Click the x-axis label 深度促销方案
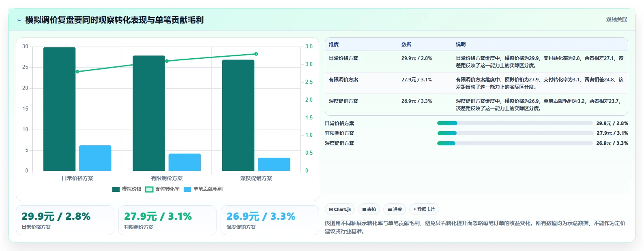The image size is (644, 251). click(256, 178)
